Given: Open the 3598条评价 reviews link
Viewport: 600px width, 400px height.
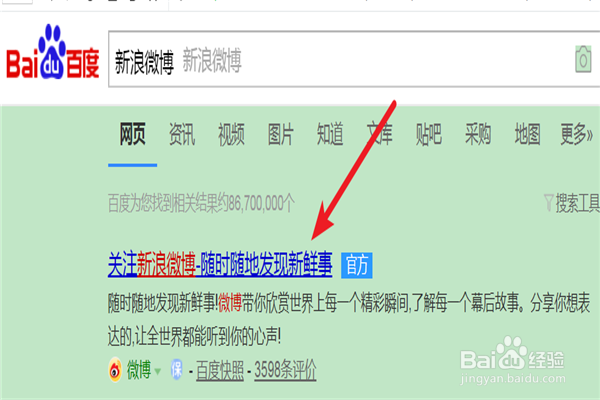Looking at the screenshot, I should click(285, 371).
